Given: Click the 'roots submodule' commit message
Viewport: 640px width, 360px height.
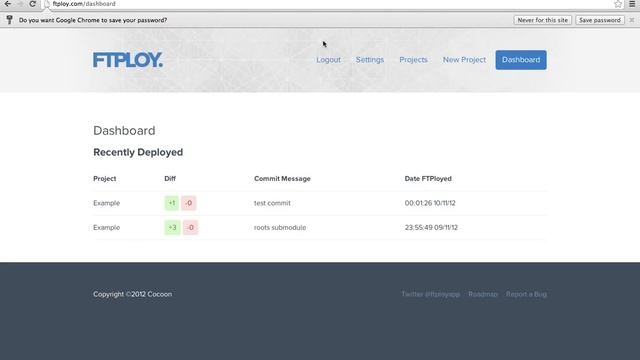Looking at the screenshot, I should click(x=280, y=227).
